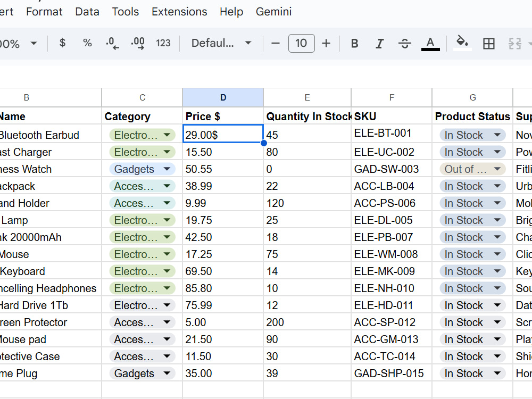Click the font size input field
This screenshot has width=532, height=399.
tap(301, 43)
